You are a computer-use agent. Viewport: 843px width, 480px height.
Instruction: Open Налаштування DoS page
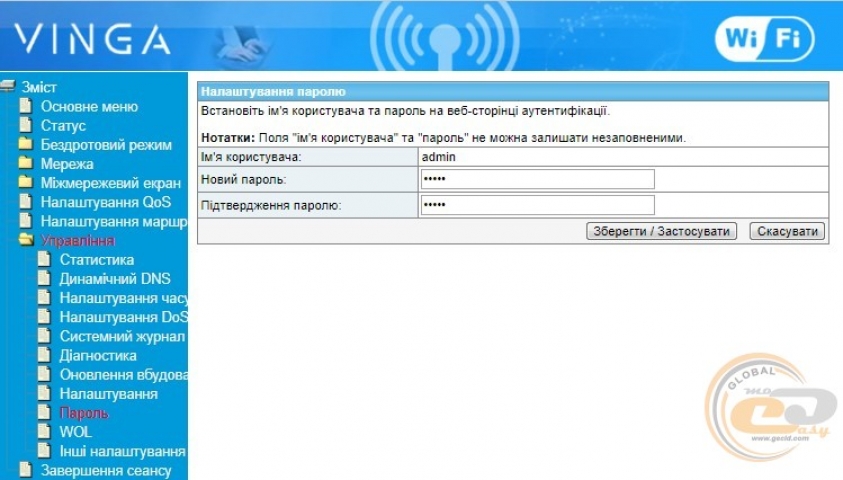tap(124, 317)
